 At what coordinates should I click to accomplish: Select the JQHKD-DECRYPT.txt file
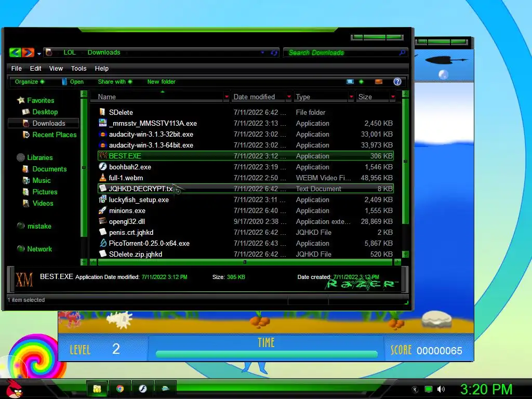pyautogui.click(x=245, y=189)
